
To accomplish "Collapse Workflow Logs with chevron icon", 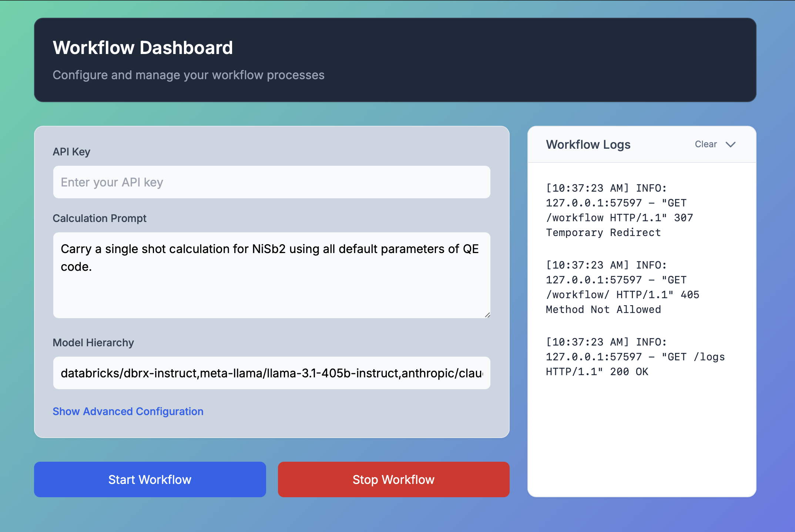I will pos(730,144).
